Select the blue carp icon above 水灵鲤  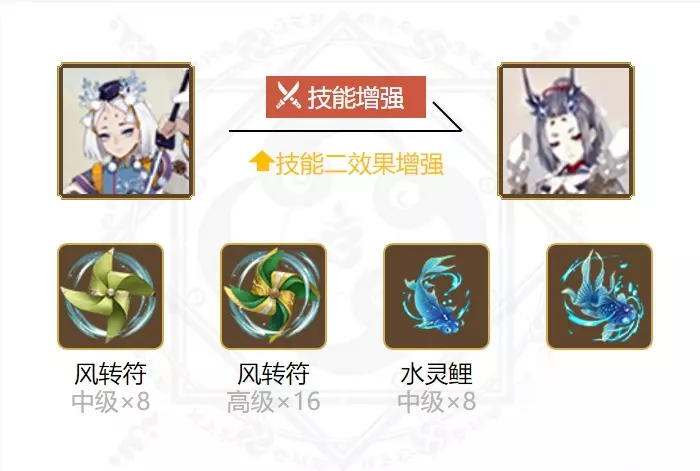tap(437, 296)
